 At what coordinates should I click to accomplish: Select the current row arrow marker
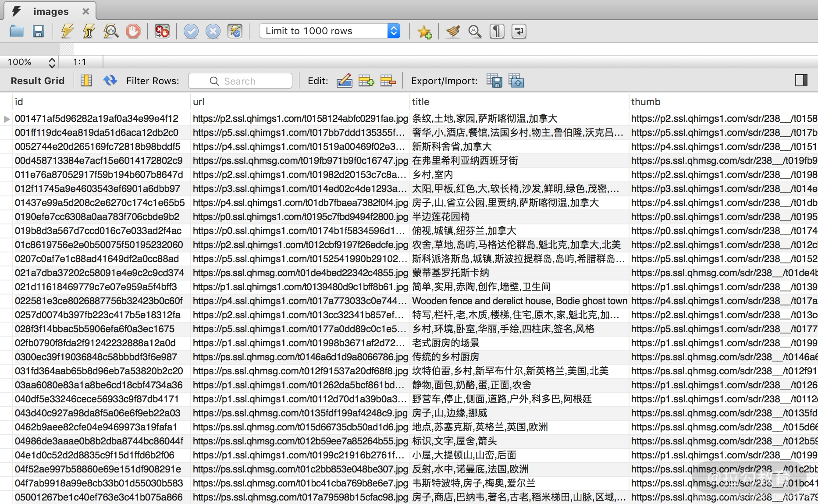[x=7, y=119]
